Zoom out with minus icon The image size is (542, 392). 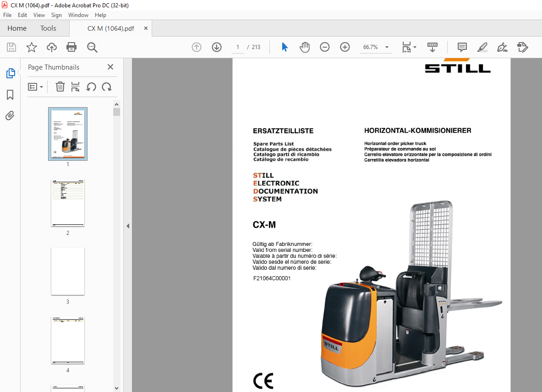coord(324,47)
